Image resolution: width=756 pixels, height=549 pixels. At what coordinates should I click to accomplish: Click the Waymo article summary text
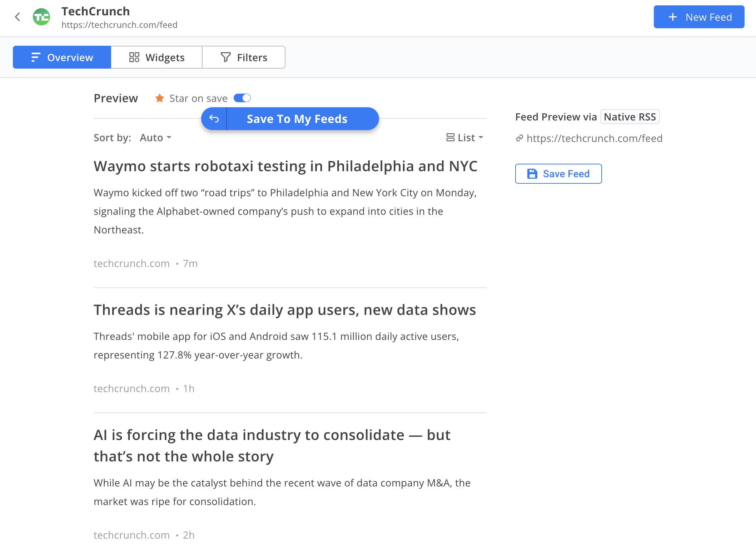tap(285, 211)
